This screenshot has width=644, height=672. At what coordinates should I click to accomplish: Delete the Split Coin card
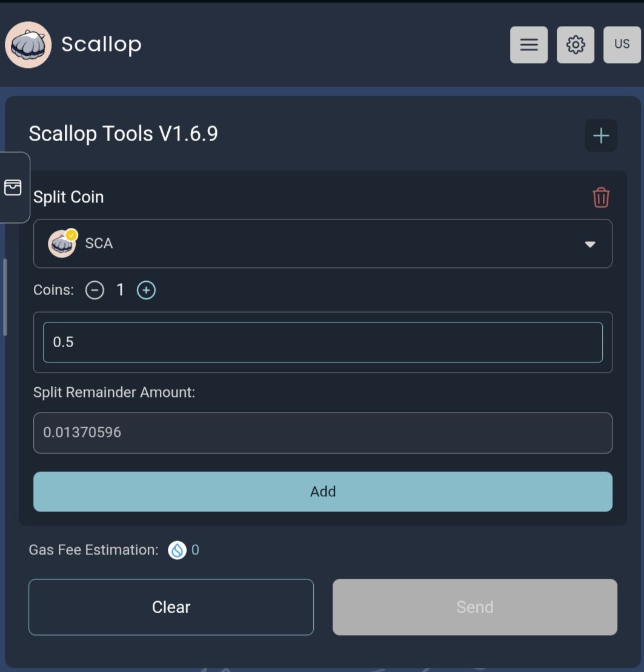601,197
